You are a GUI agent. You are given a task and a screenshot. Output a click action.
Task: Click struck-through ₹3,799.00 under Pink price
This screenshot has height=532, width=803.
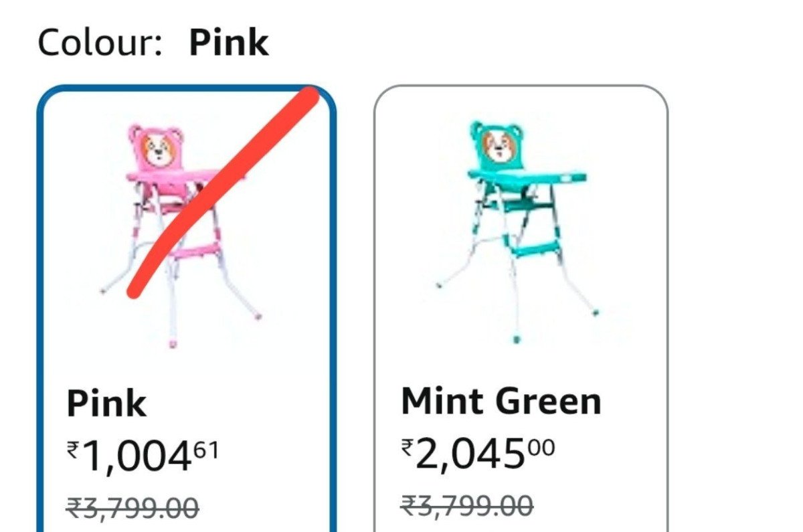point(132,507)
